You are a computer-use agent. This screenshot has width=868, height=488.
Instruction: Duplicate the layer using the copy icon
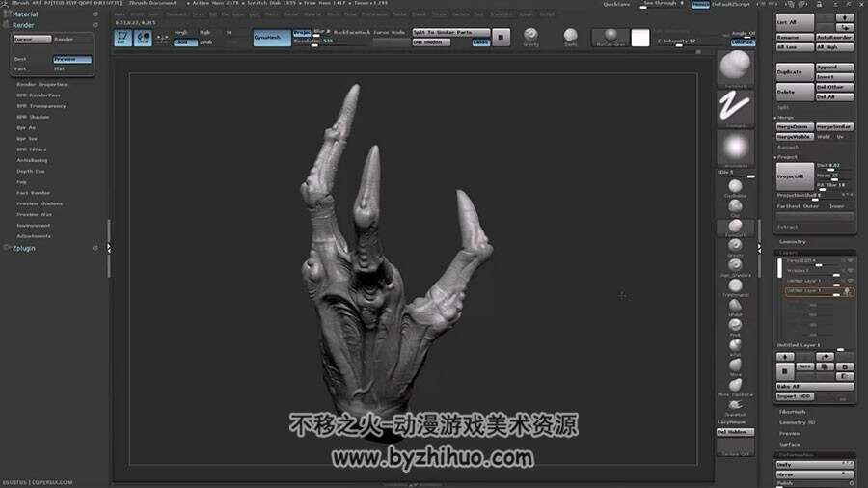point(825,366)
